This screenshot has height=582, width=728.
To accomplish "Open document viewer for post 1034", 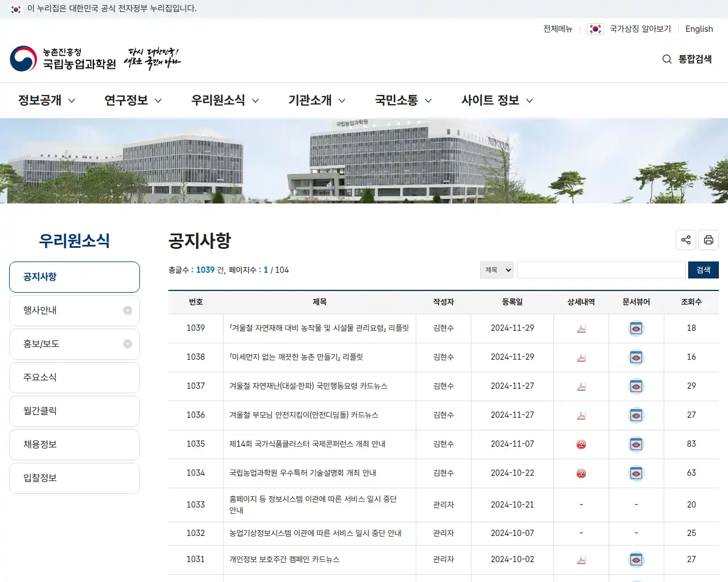I will (x=636, y=473).
